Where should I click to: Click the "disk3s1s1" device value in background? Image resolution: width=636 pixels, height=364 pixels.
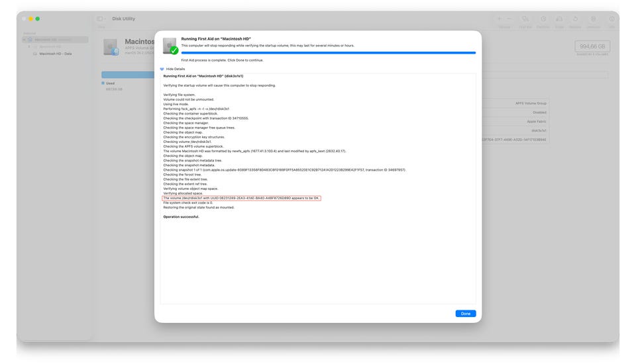(x=539, y=130)
